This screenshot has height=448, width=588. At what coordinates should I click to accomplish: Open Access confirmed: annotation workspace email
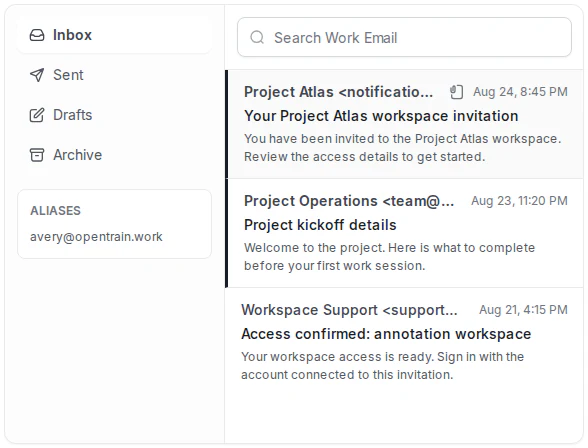[x=404, y=342]
